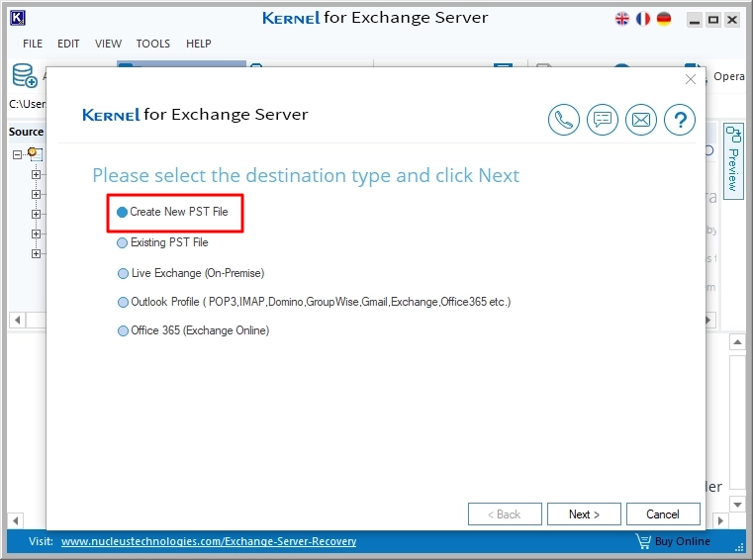Close the destination dialog with X
753x560 pixels.
pos(690,79)
